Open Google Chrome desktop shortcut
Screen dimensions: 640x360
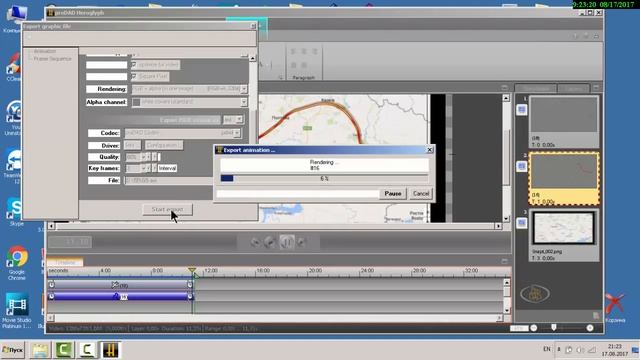[x=17, y=262]
